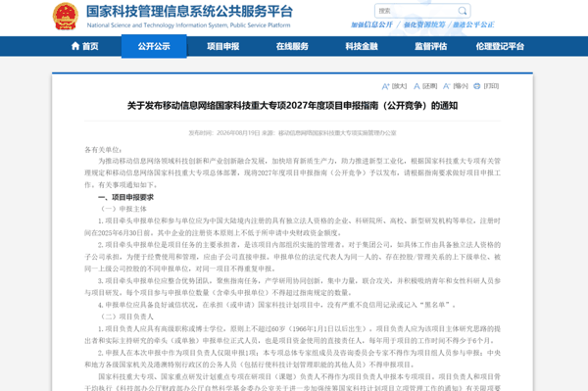The width and height of the screenshot is (588, 391).
Task: Click the [打印] print link
Action: (x=491, y=86)
